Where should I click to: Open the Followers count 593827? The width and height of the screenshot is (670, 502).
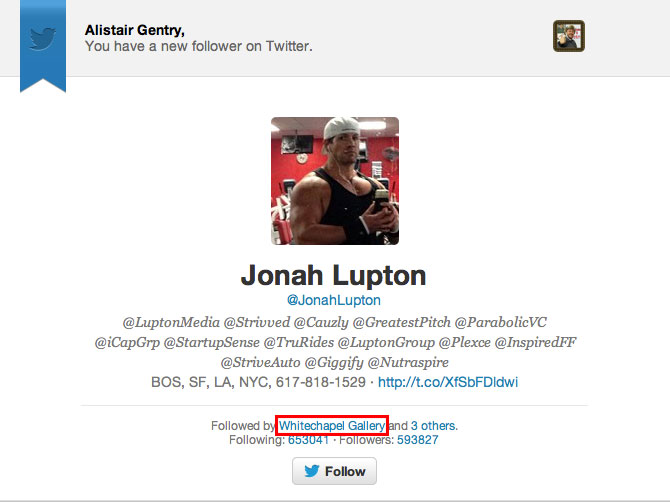tap(417, 440)
